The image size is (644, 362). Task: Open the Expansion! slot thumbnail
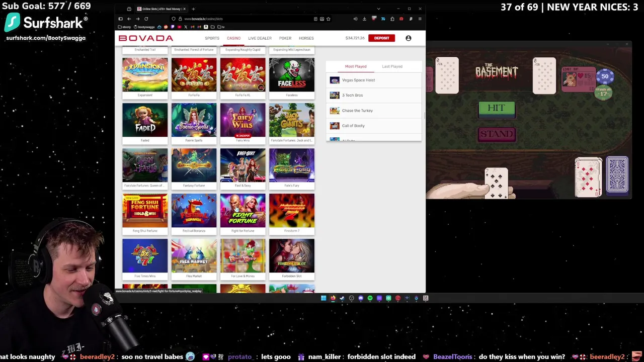tap(145, 74)
